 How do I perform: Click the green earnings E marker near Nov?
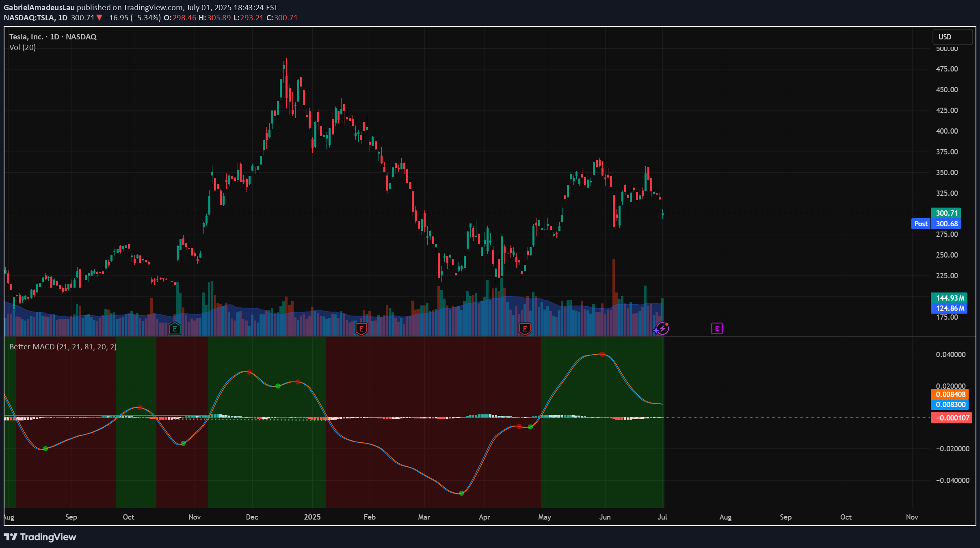[x=175, y=328]
